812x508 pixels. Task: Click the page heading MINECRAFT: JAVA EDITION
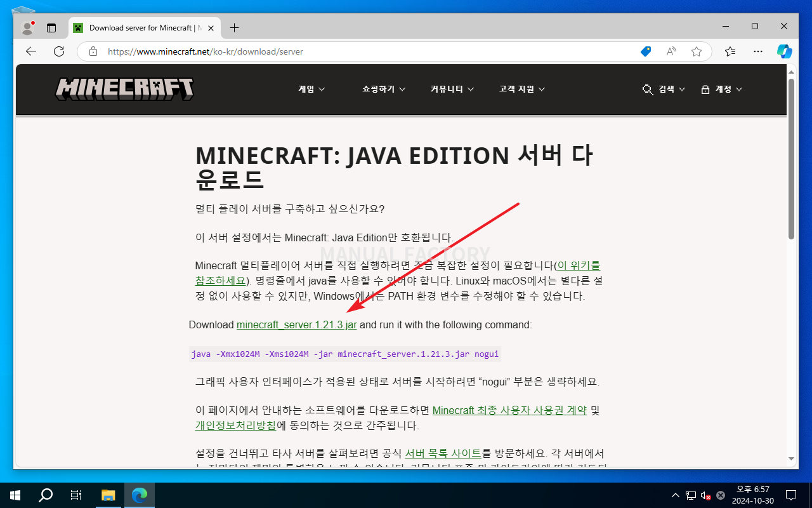[x=394, y=168]
